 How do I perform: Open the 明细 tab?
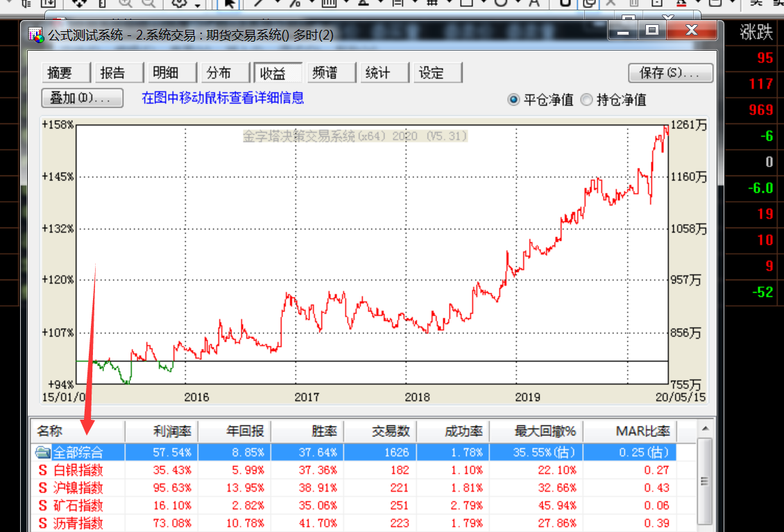tap(171, 73)
